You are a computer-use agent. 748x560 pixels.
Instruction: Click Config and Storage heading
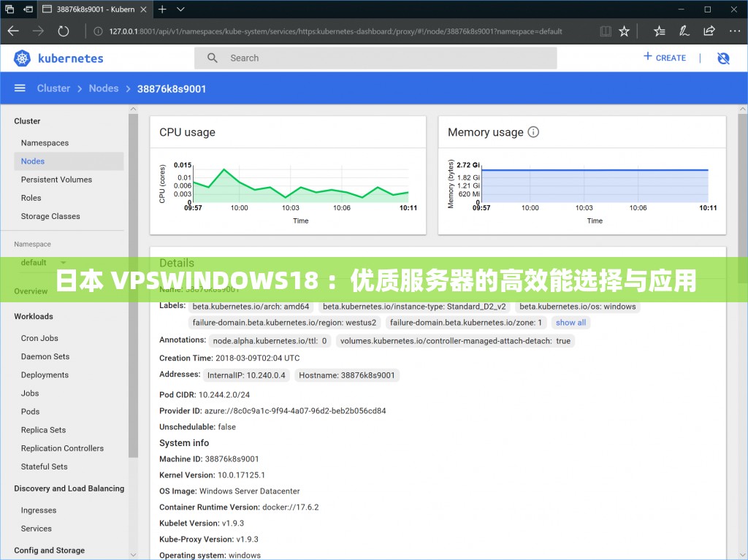(49, 551)
